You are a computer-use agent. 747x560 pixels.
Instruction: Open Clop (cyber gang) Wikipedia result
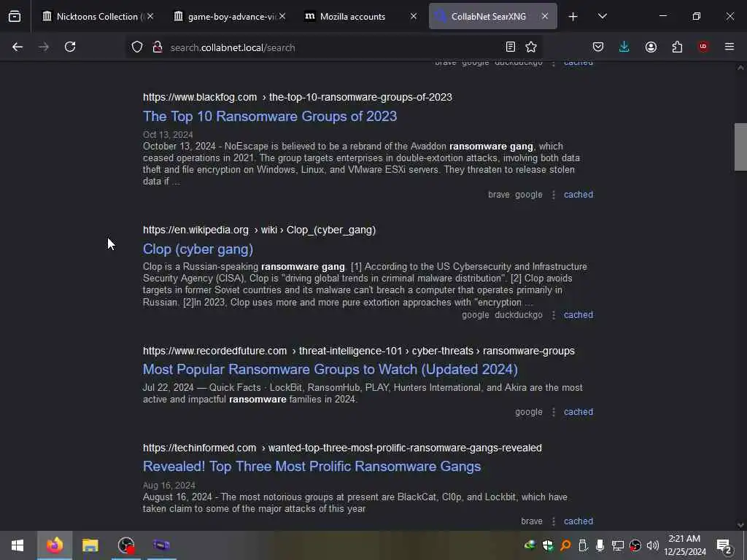198,249
